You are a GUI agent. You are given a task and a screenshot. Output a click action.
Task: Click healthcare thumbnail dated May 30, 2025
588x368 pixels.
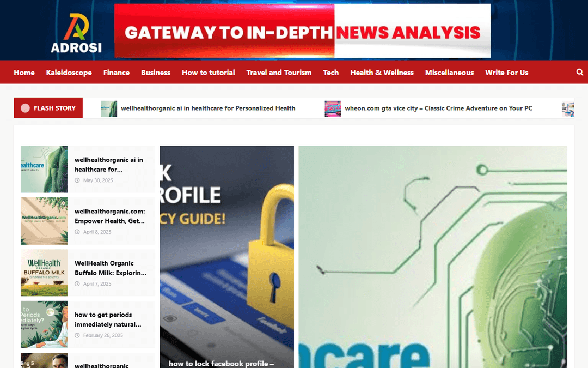coord(44,170)
